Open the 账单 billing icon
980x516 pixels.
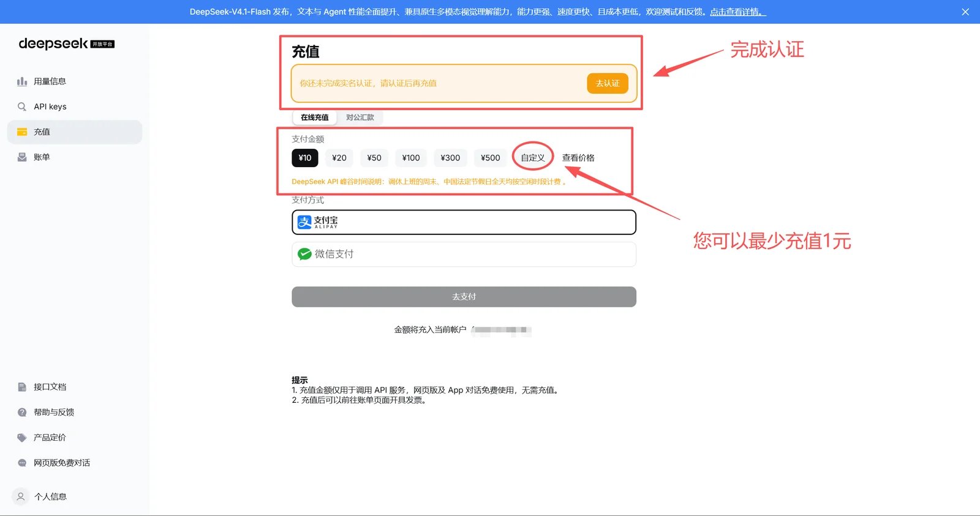tap(22, 157)
